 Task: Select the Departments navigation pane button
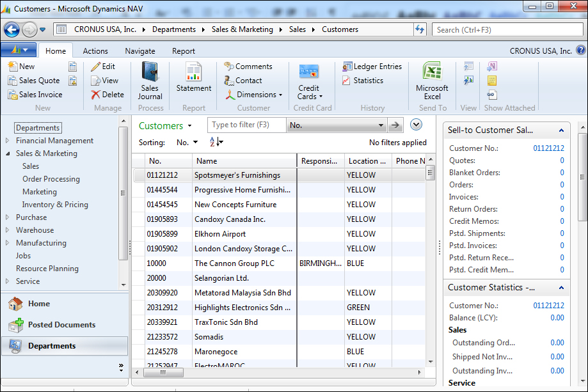(x=65, y=345)
